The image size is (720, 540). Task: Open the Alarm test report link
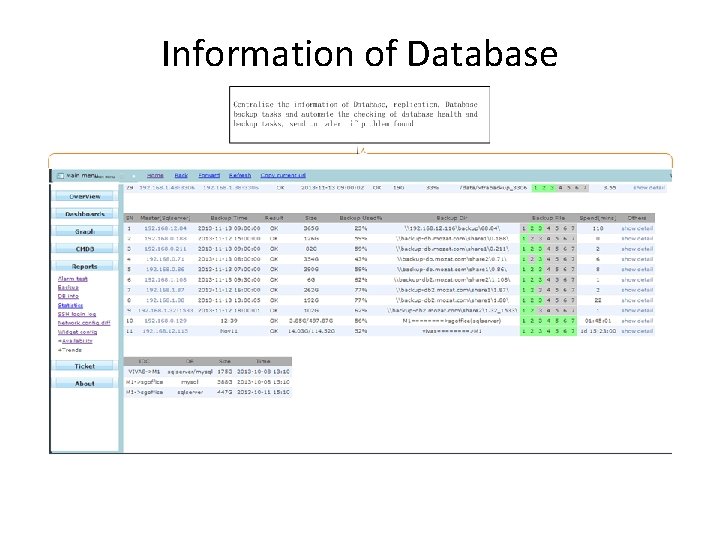click(73, 279)
